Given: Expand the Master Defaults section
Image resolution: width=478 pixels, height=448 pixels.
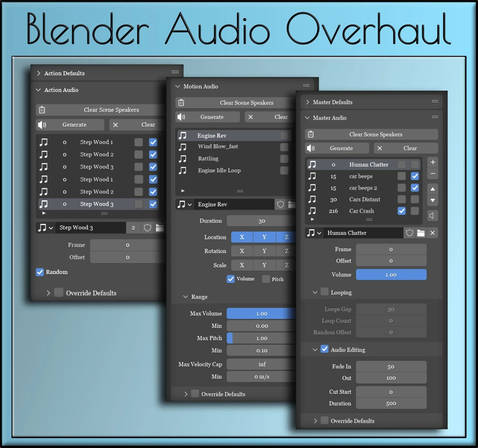Looking at the screenshot, I should pyautogui.click(x=307, y=102).
